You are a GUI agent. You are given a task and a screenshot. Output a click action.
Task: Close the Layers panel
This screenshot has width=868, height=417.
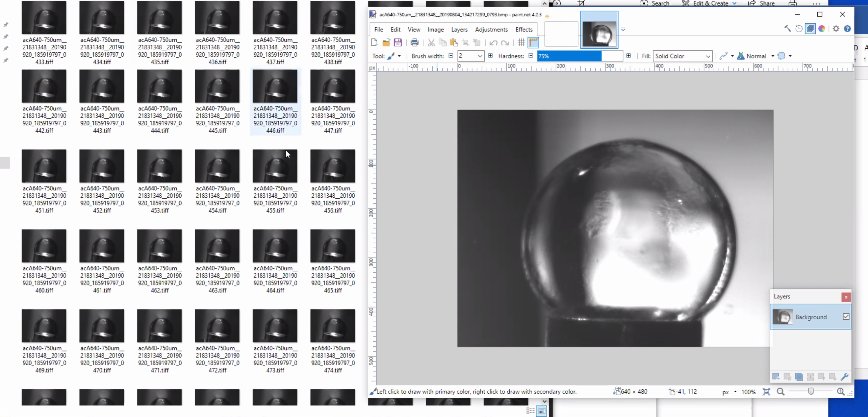pyautogui.click(x=846, y=297)
